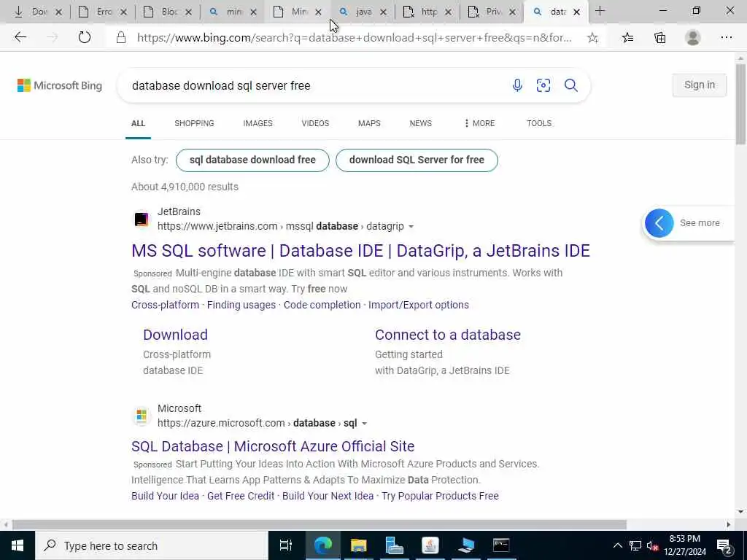Screen dimensions: 747x560
Task: Open visual search camera icon
Action: tap(543, 85)
